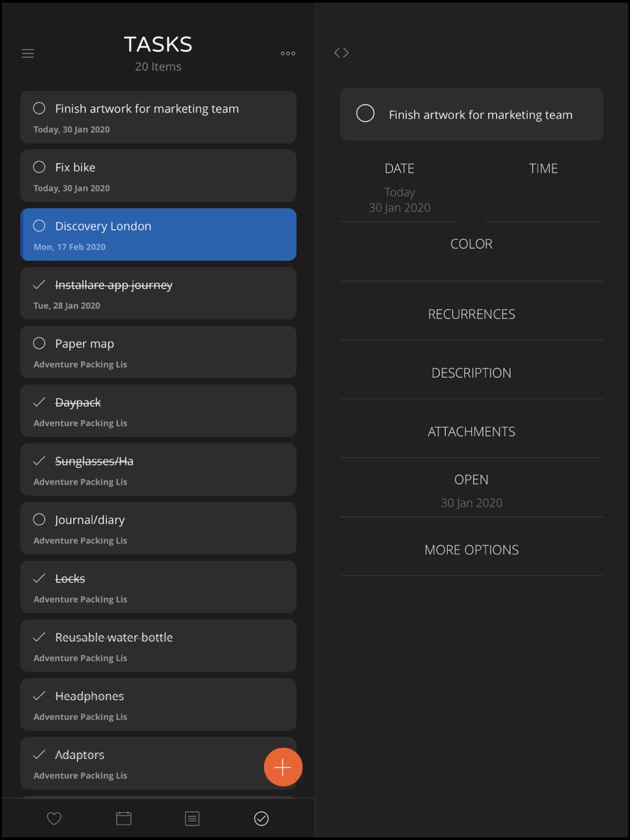Tap the orange add task button
This screenshot has width=630, height=840.
283,767
